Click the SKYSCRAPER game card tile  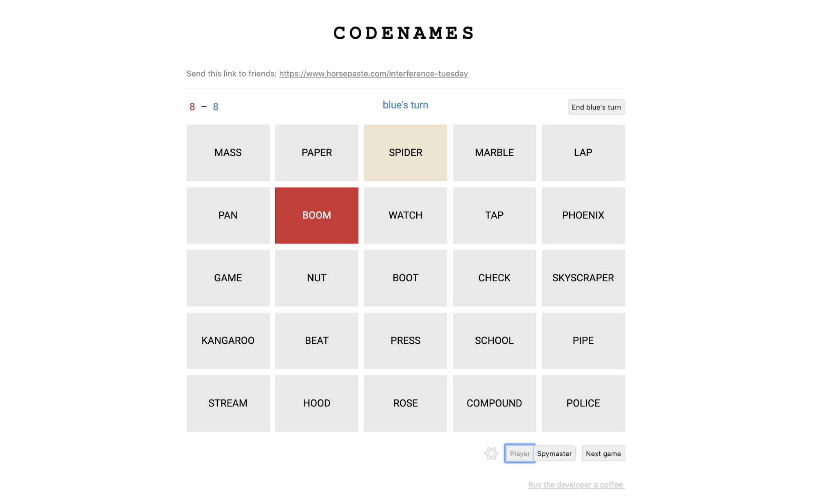point(583,278)
